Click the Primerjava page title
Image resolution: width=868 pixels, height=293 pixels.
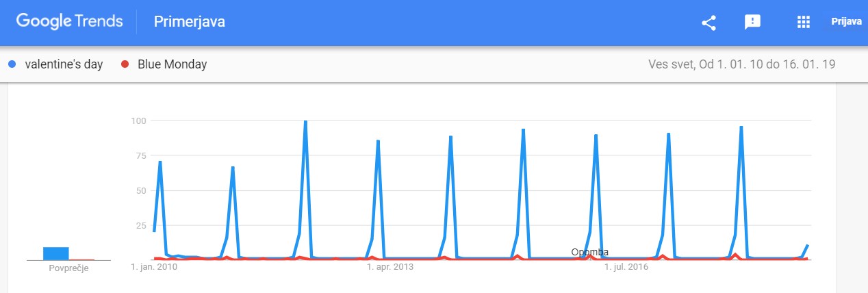[190, 23]
